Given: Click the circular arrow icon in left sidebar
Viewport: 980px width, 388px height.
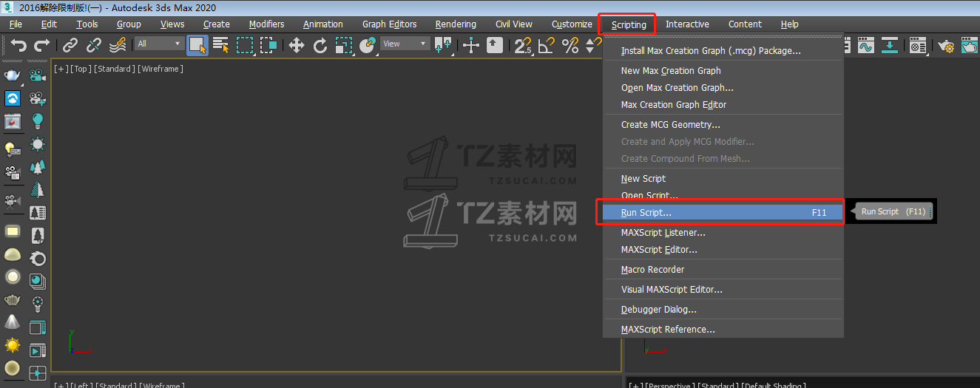Looking at the screenshot, I should point(37,258).
